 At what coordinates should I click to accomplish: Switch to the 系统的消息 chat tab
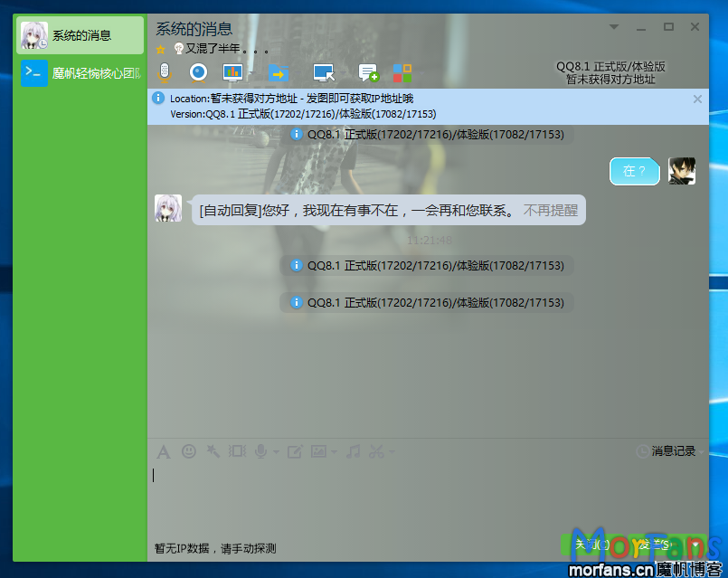80,35
